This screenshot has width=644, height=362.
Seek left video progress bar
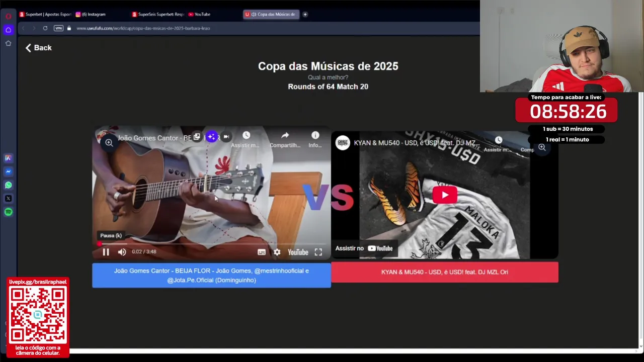(x=211, y=244)
